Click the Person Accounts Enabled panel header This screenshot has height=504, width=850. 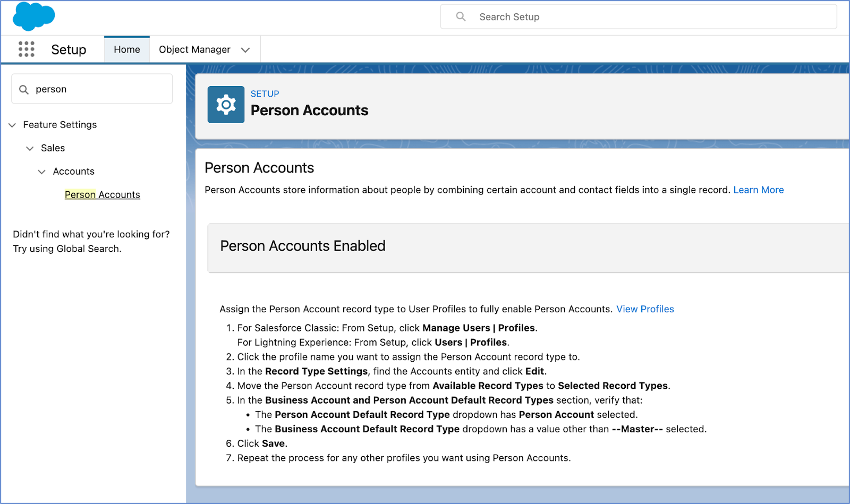click(302, 246)
